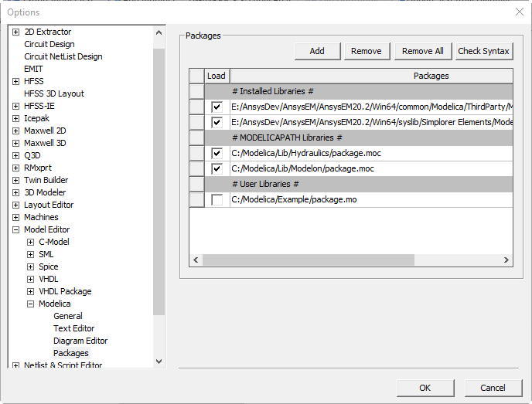Screen dimensions: 532x404
Task: Collapse the Model Editor node
Action: [16, 229]
